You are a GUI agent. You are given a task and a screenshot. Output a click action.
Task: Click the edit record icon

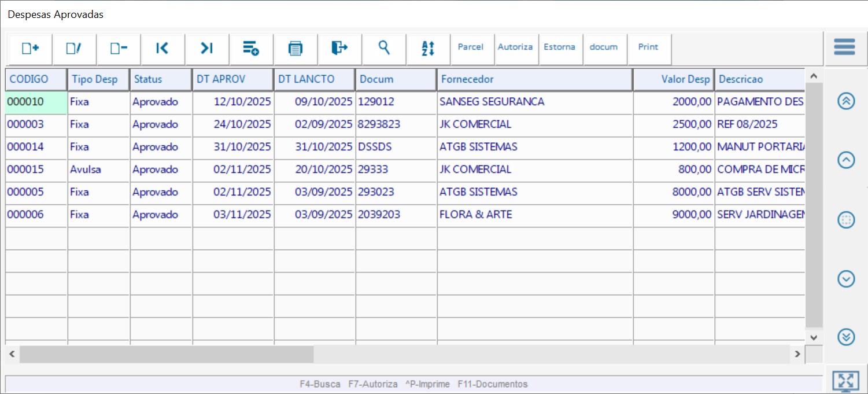[74, 49]
